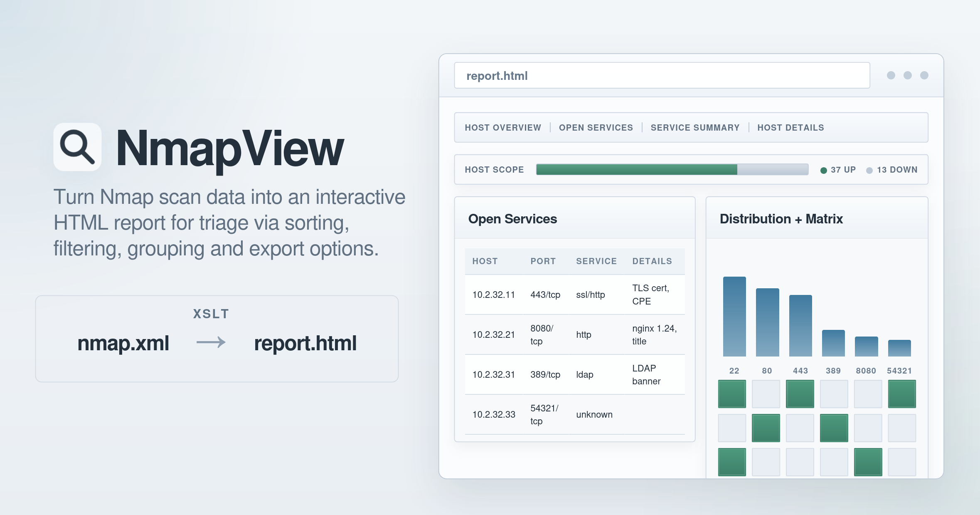Toggle the green cell under port 8080
Viewport: 980px width, 515px height.
(867, 462)
